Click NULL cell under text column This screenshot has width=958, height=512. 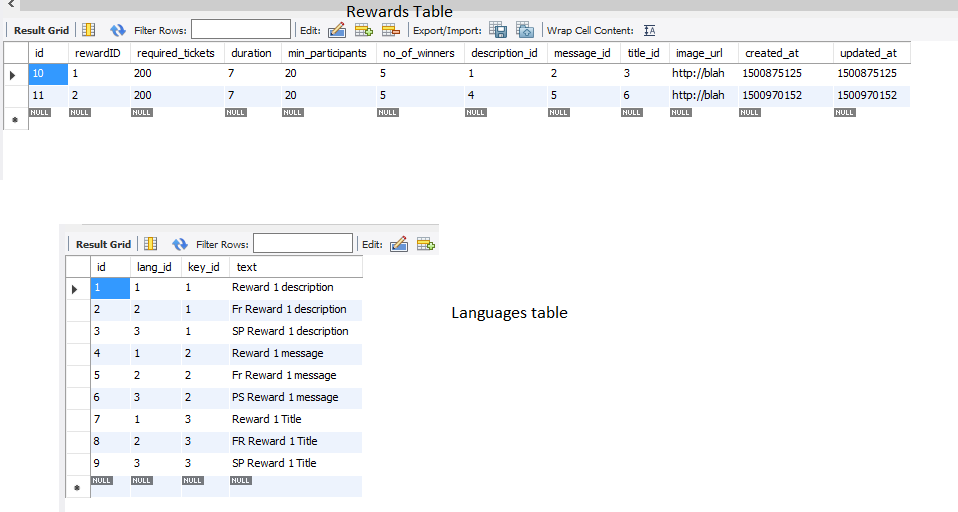(x=241, y=480)
